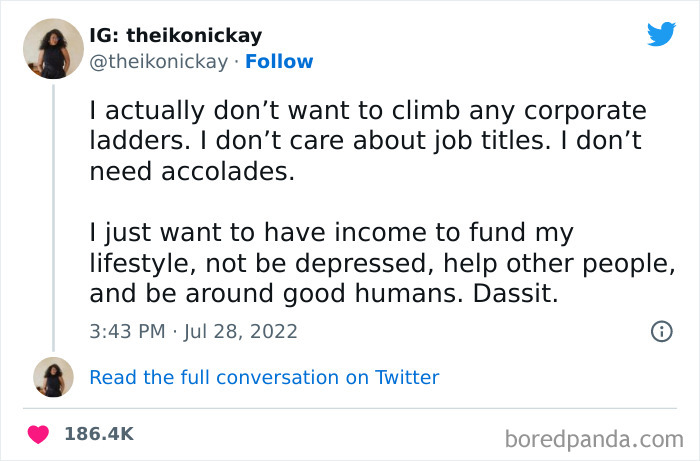This screenshot has width=700, height=461.
Task: Read the full conversation on Twitter
Action: (x=264, y=377)
